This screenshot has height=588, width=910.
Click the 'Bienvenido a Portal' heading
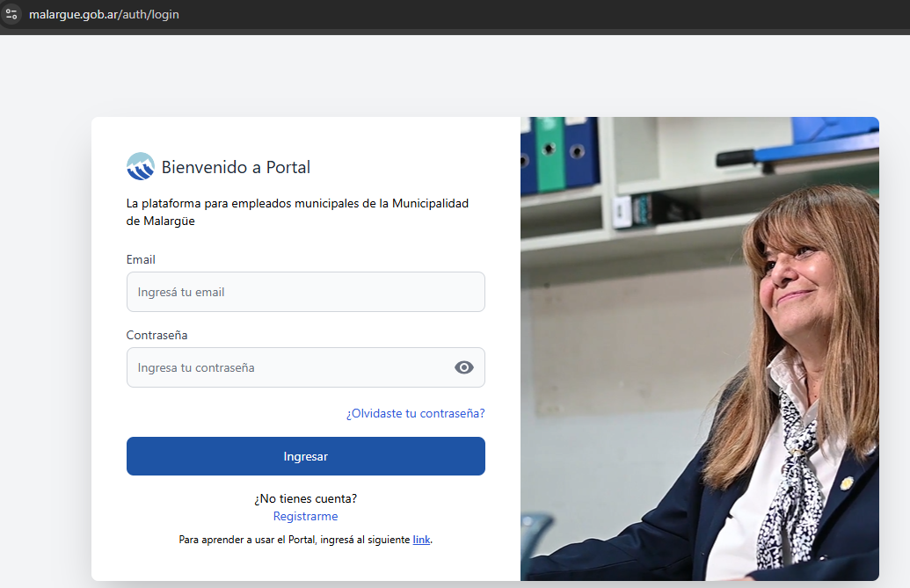(236, 167)
